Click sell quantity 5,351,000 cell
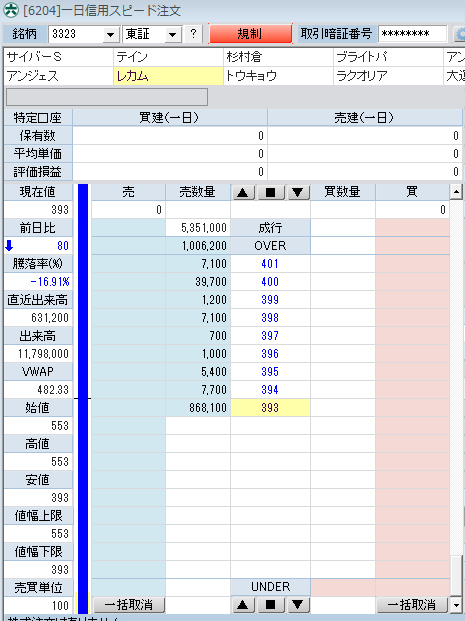Screen dimensions: 465x621 pos(198,228)
